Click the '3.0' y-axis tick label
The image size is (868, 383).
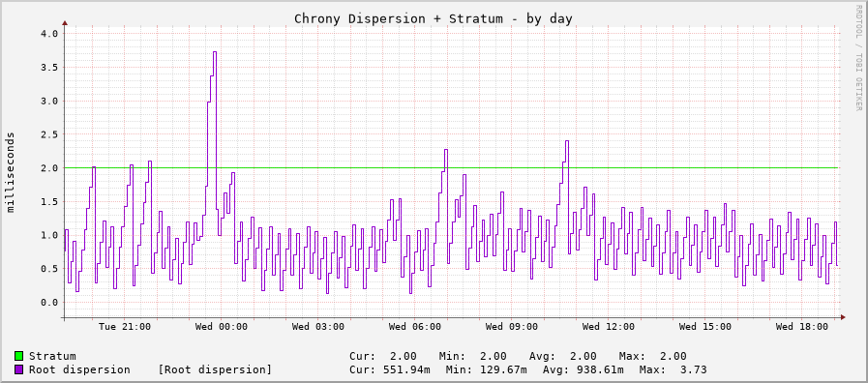click(49, 101)
